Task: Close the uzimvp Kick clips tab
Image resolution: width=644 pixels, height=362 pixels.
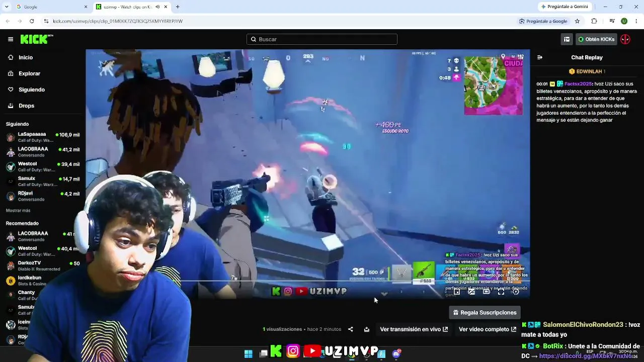Action: (x=165, y=7)
